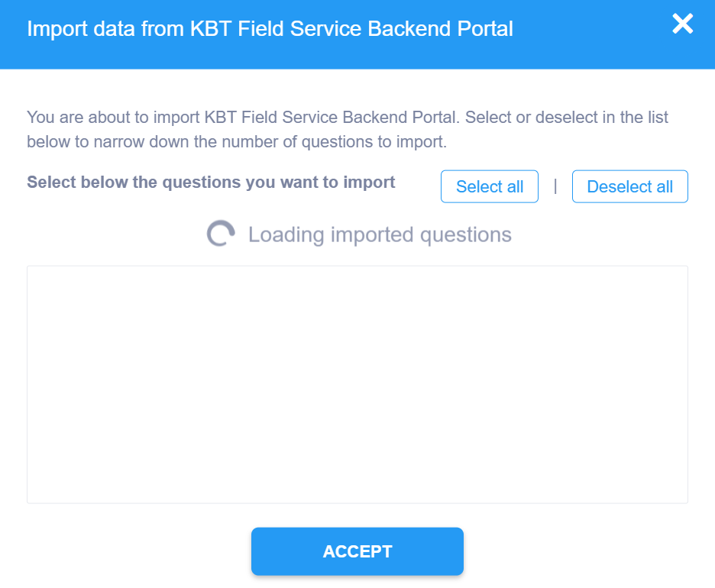715x588 pixels.
Task: Click the dialog title in the blue header
Action: click(270, 29)
